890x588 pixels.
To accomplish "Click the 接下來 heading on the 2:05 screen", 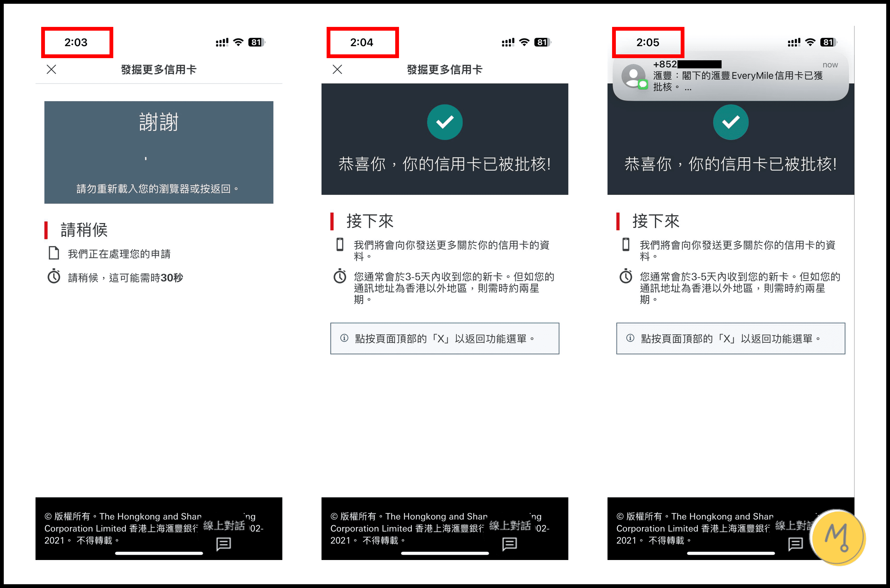I will click(656, 221).
